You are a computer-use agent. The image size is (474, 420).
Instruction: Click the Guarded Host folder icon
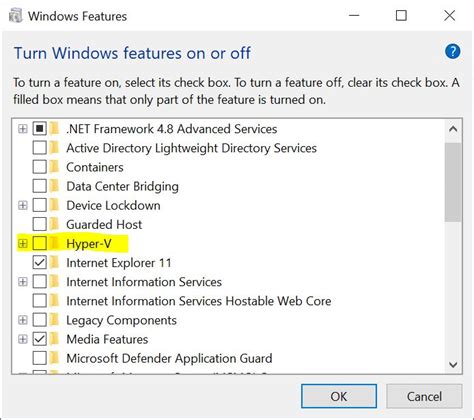coord(54,224)
